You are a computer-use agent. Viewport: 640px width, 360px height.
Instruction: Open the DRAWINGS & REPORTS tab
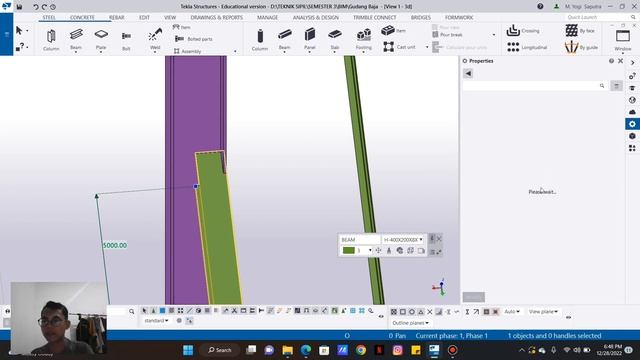click(216, 18)
